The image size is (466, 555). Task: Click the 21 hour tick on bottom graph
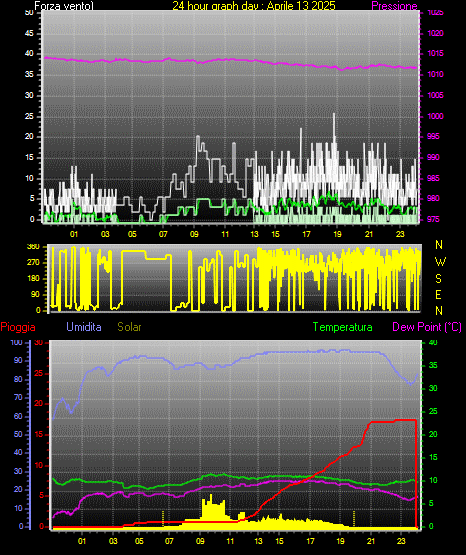pyautogui.click(x=371, y=541)
